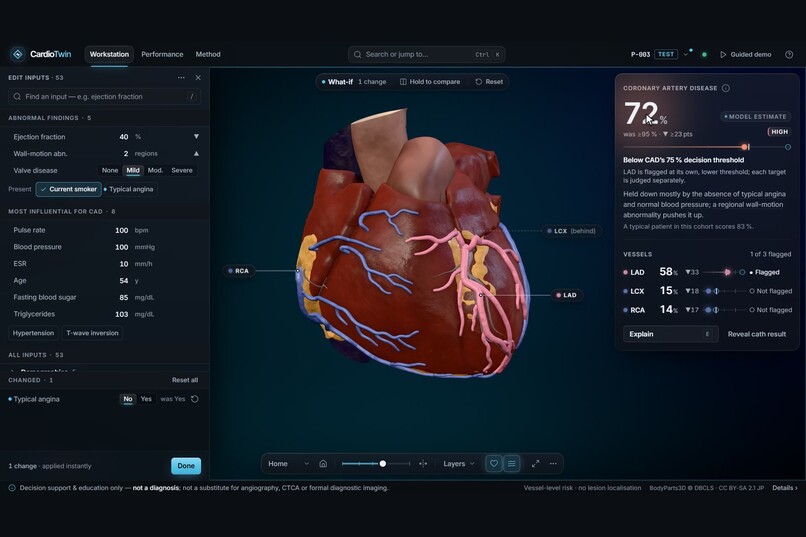
Task: Toggle the What-if mode
Action: [337, 82]
